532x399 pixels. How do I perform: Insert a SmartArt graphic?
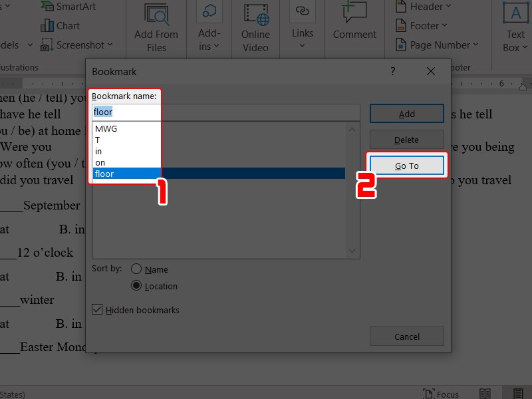pos(68,6)
